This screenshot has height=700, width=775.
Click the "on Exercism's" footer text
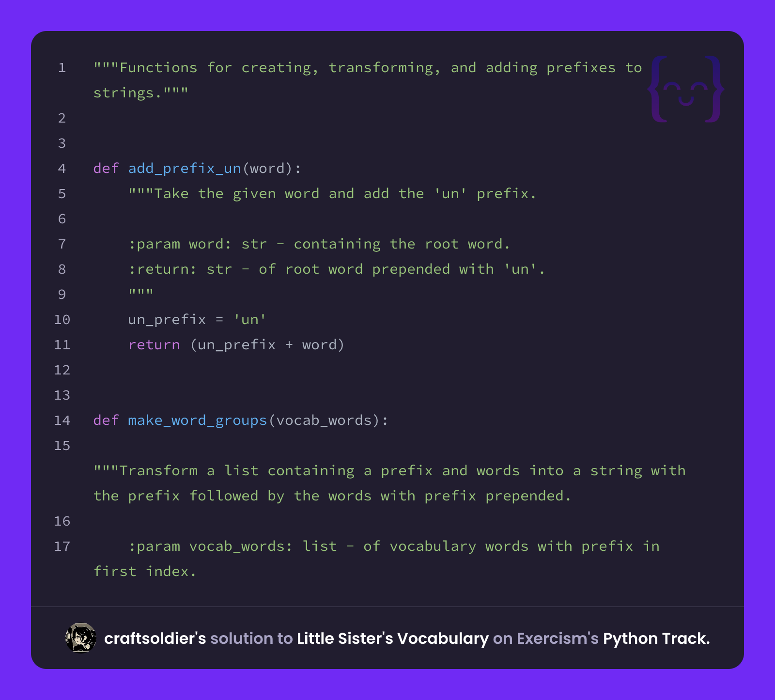point(546,638)
